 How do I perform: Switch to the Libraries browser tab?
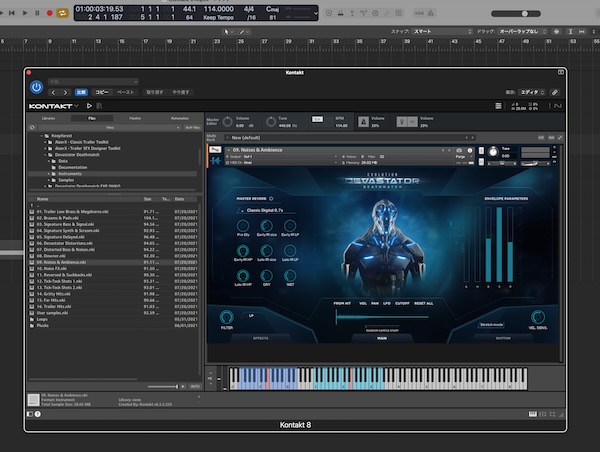pos(48,119)
